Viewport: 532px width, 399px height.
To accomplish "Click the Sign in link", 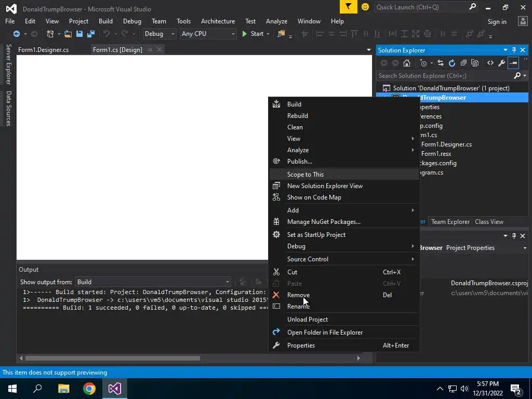I will coord(497,22).
